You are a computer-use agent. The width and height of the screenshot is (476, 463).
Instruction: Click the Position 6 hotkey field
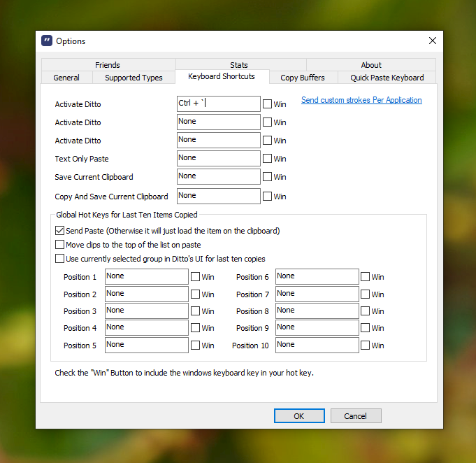pos(317,276)
